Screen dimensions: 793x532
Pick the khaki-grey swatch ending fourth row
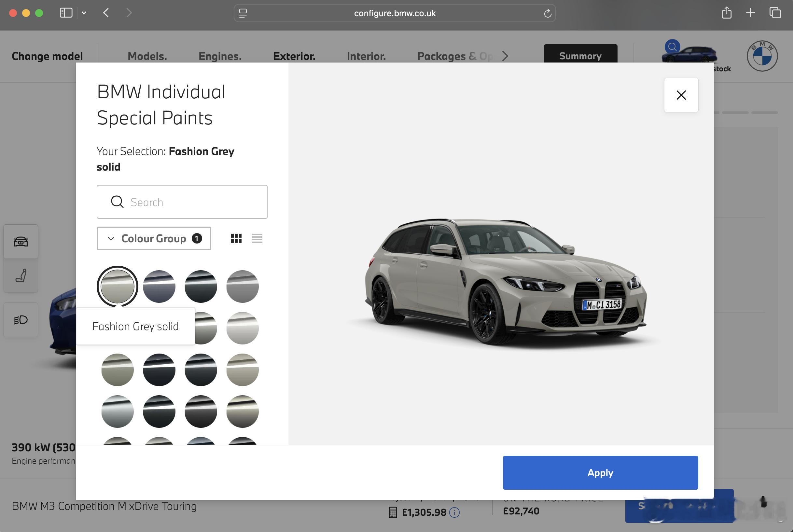243,412
